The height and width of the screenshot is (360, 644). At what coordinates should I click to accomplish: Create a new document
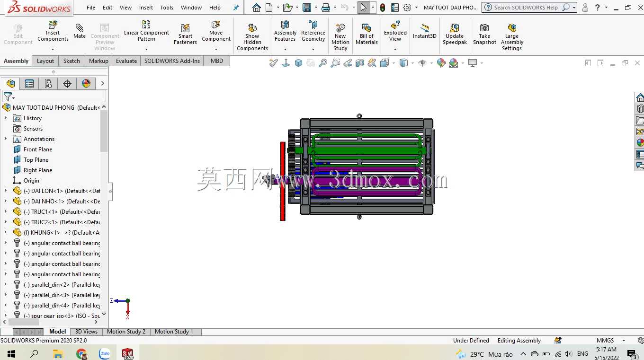tap(269, 8)
